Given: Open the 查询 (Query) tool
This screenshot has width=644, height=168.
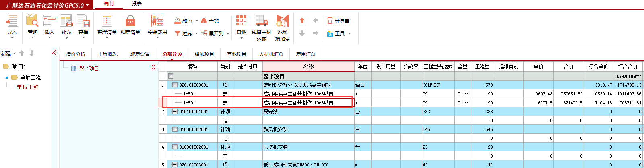Looking at the screenshot, I should (x=32, y=22).
